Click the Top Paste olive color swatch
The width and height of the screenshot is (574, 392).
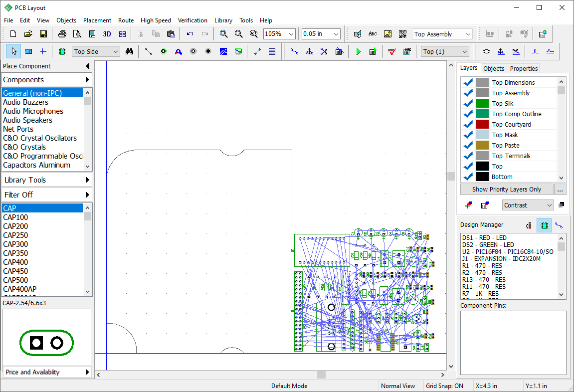(482, 145)
